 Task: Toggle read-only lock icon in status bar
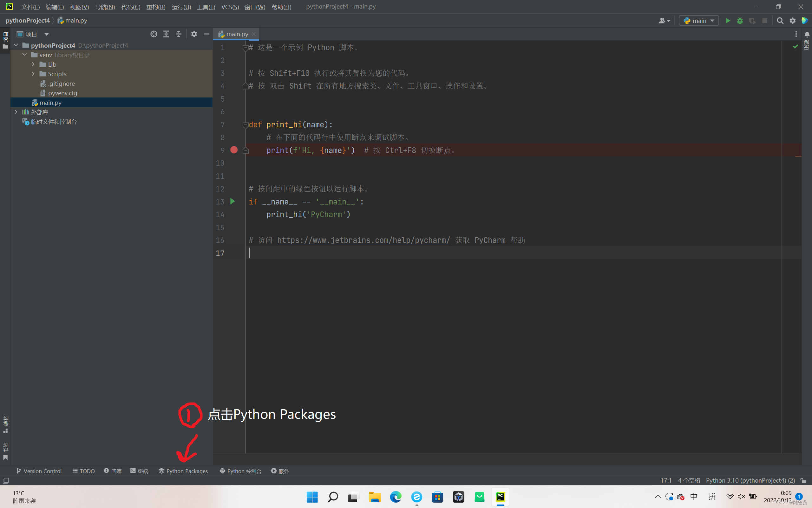tap(803, 480)
